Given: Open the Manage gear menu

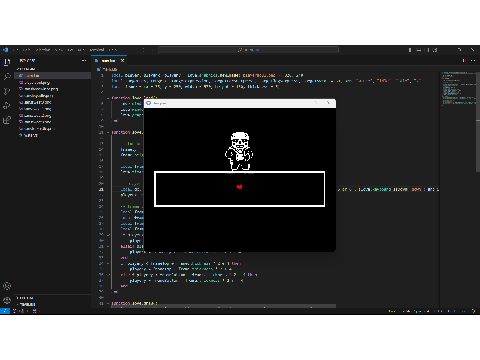Looking at the screenshot, I should coord(7,300).
